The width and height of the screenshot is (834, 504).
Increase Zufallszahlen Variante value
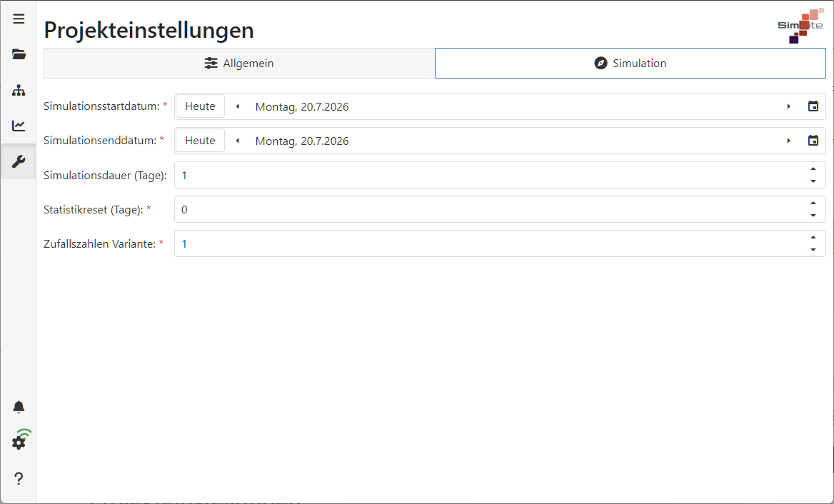(x=813, y=238)
